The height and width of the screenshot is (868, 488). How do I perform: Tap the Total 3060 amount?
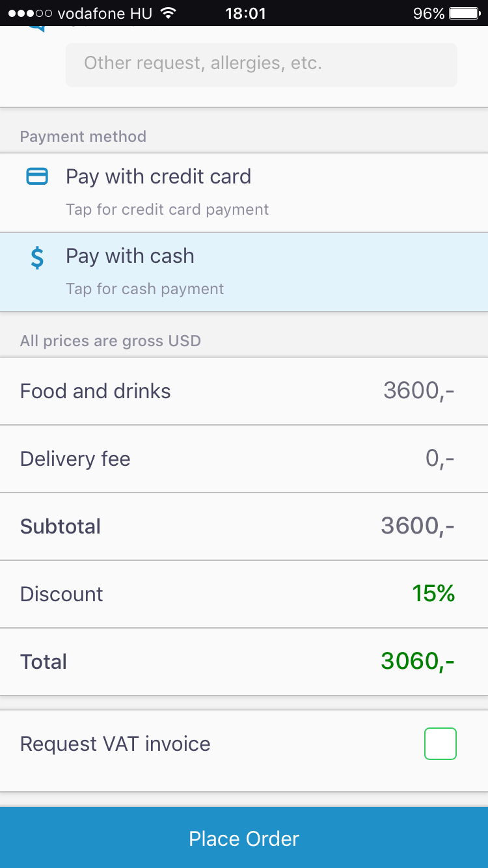417,661
